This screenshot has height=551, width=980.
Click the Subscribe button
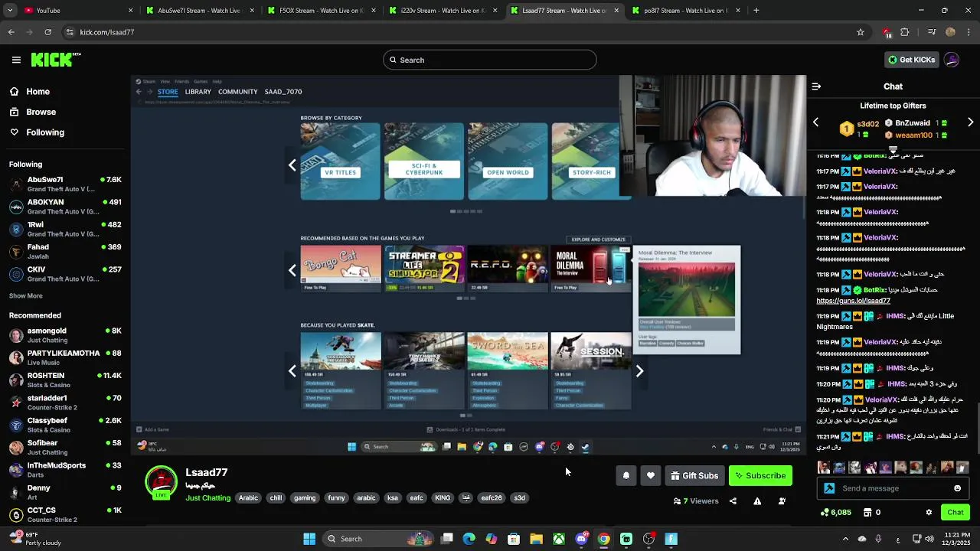(x=760, y=475)
